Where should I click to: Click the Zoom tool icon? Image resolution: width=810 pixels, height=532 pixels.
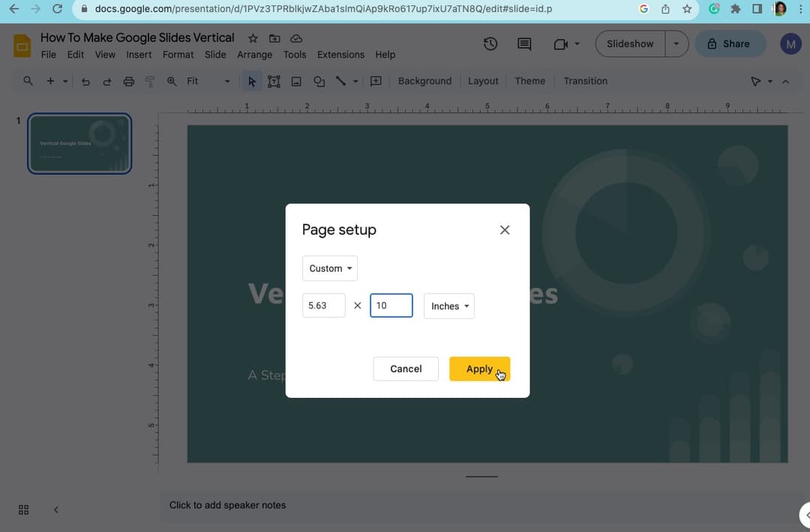pos(172,82)
